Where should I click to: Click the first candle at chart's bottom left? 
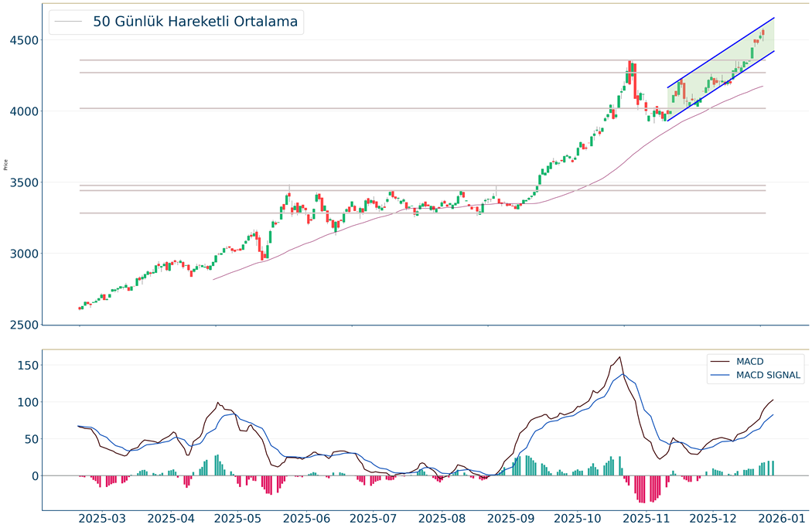[80, 308]
